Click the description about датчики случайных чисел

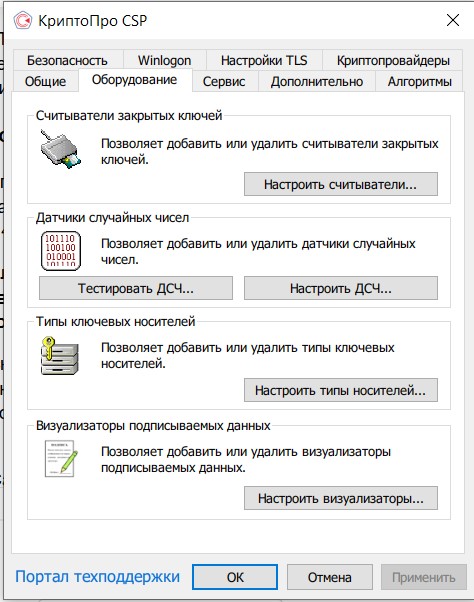pyautogui.click(x=258, y=251)
